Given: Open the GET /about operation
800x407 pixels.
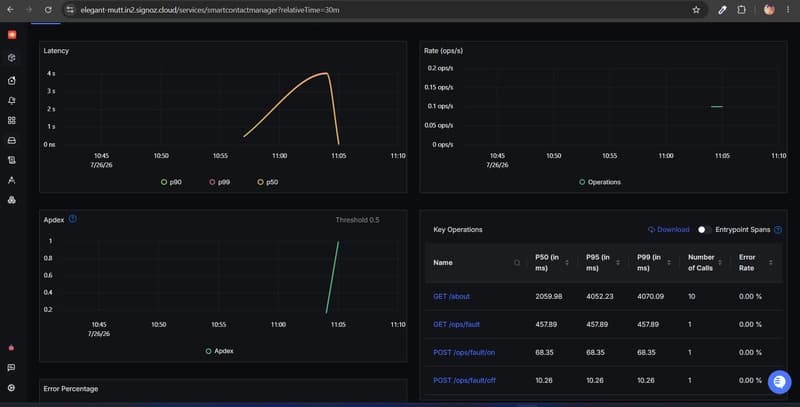Looking at the screenshot, I should (x=452, y=296).
